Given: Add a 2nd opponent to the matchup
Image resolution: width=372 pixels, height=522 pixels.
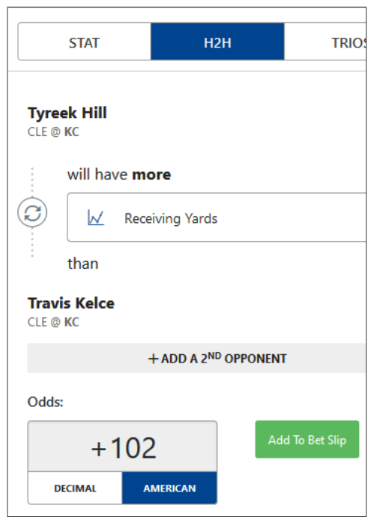Looking at the screenshot, I should 197,358.
